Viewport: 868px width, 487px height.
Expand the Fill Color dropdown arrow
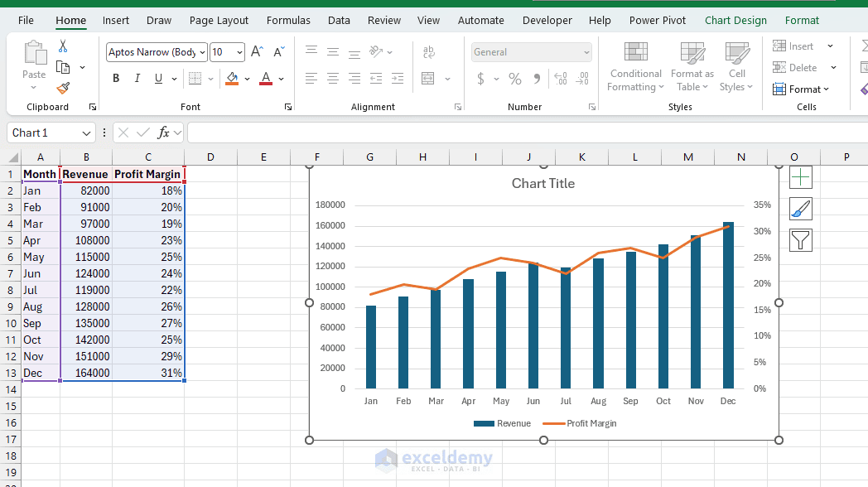tap(247, 79)
